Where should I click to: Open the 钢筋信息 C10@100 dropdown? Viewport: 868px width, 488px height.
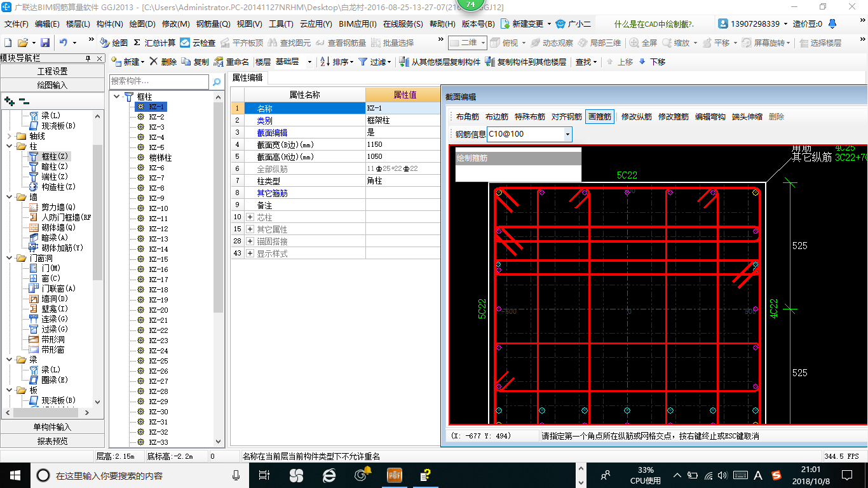click(567, 134)
